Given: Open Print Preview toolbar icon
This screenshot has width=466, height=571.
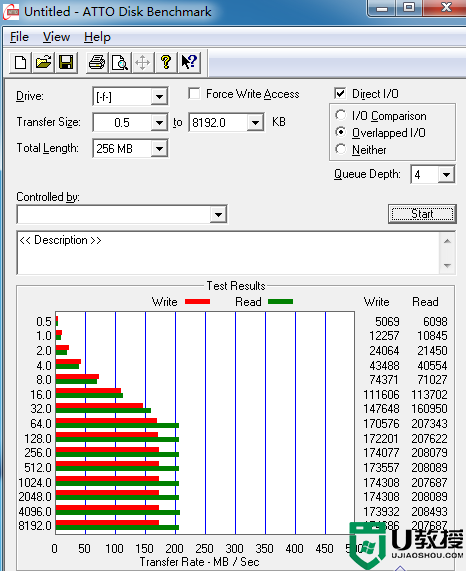Looking at the screenshot, I should pos(120,63).
